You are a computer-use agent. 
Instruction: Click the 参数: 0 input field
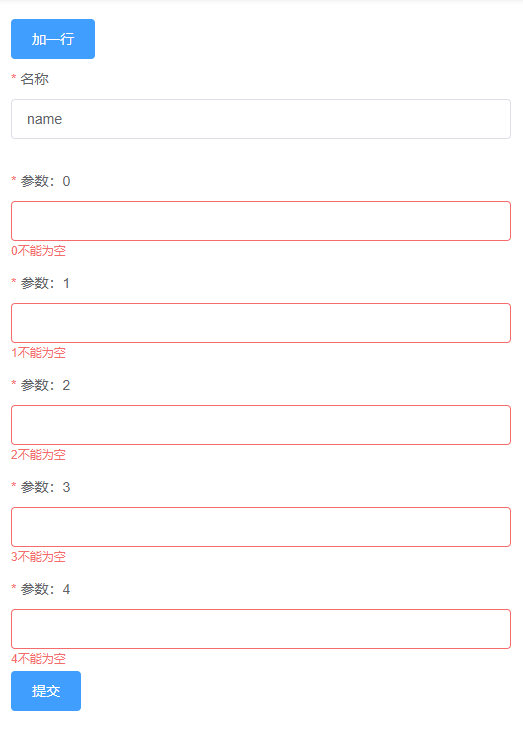261,221
